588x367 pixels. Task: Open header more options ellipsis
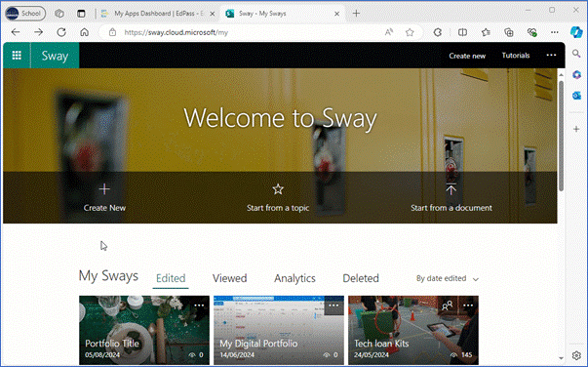(x=551, y=56)
